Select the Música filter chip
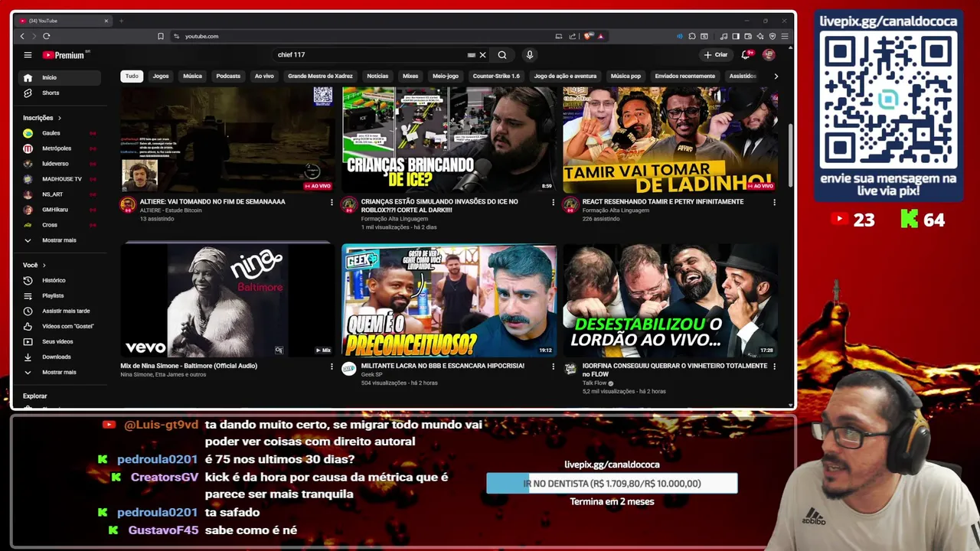Screen dimensions: 980x551 (192, 76)
